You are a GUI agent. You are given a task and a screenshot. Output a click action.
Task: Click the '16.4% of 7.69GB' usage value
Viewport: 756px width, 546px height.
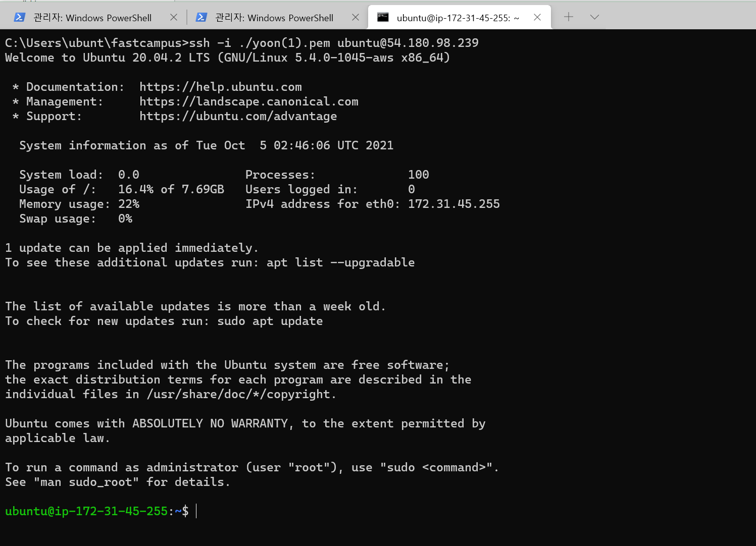click(171, 189)
